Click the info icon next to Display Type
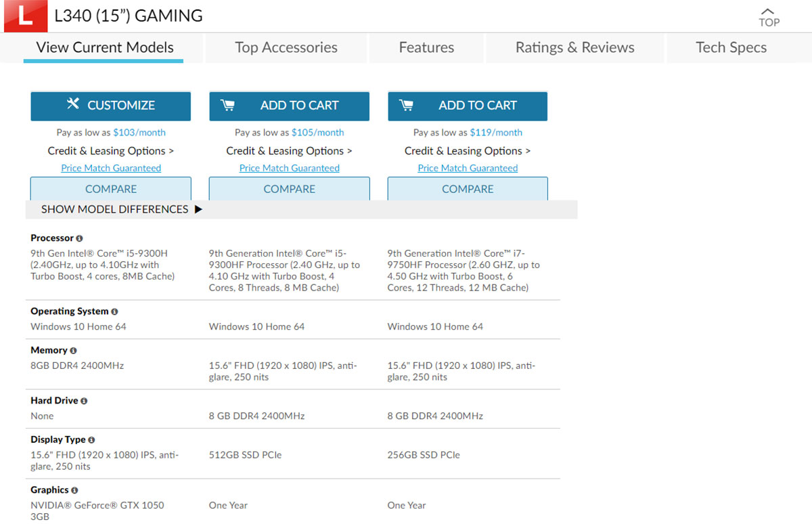This screenshot has width=812, height=524. [x=91, y=440]
